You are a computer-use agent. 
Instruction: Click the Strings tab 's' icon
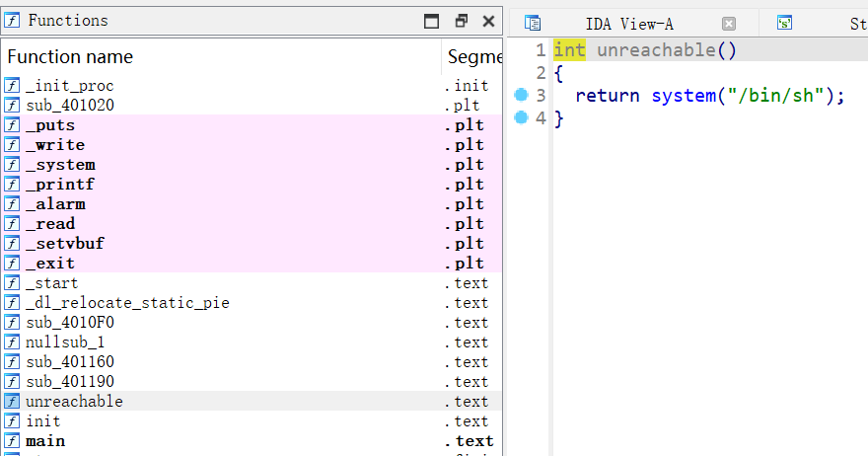(x=784, y=23)
